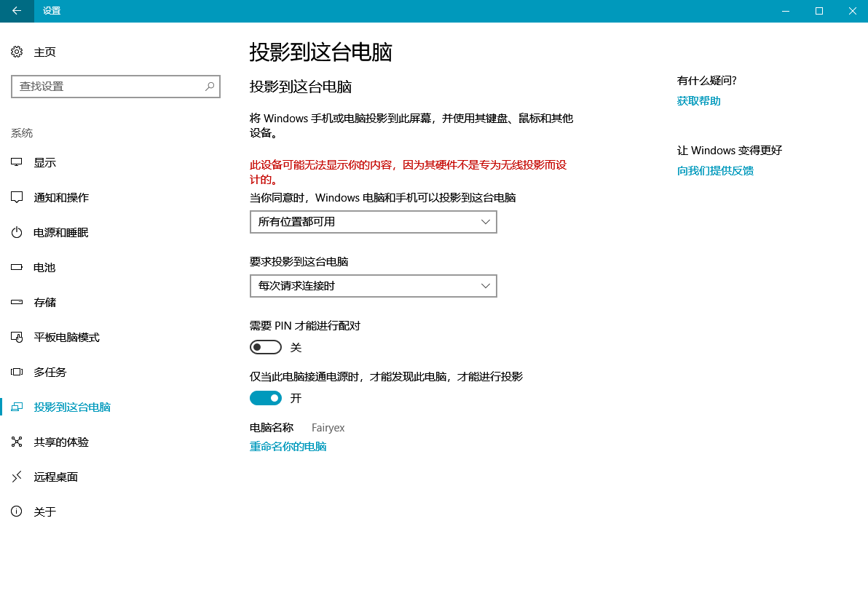This screenshot has width=868, height=593.
Task: Click the 通知和操作 notification icon
Action: pos(17,197)
